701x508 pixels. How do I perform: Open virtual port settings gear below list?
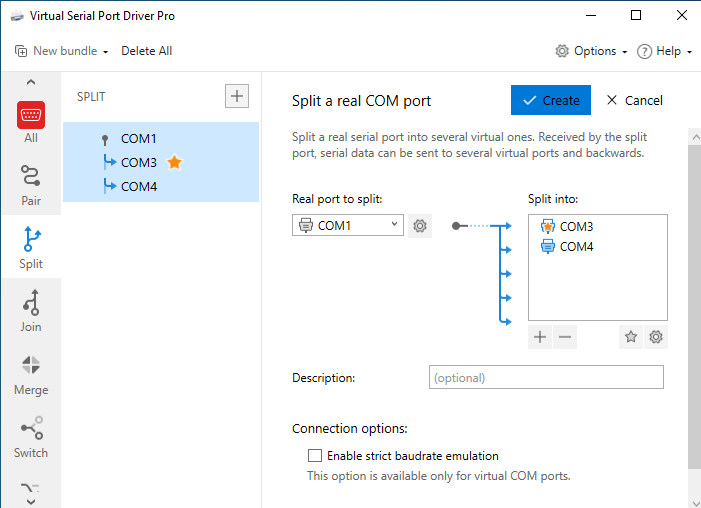(656, 337)
